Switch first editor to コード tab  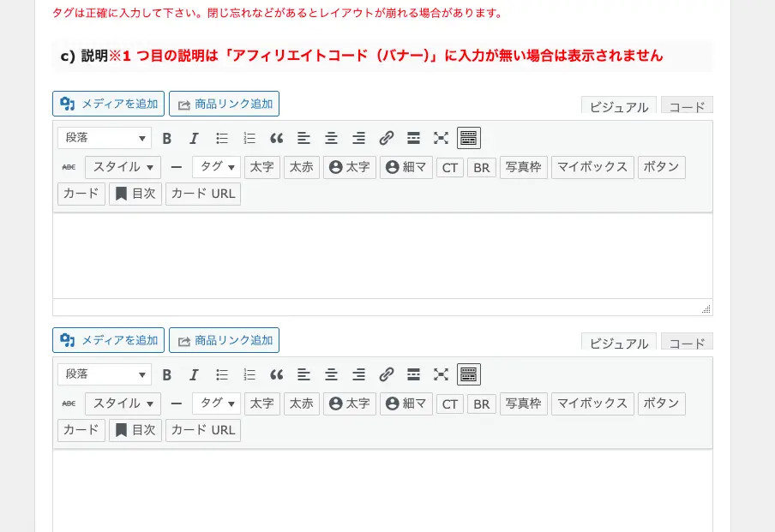[687, 106]
